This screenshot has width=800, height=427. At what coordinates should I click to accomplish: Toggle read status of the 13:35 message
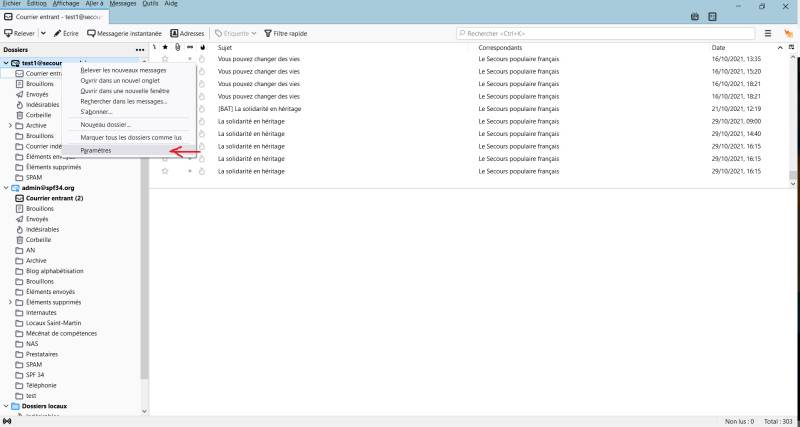click(190, 59)
